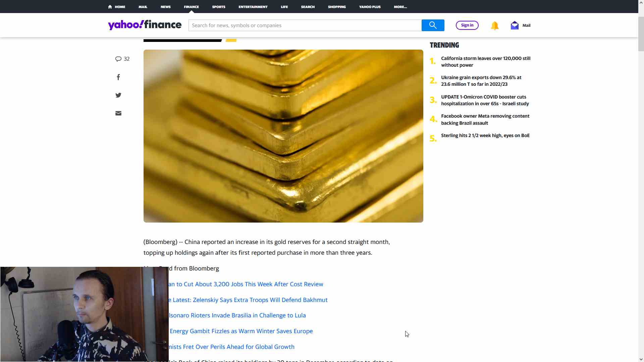Click the scrollbar down arrow at bottom right
Image resolution: width=644 pixels, height=362 pixels.
[641, 359]
